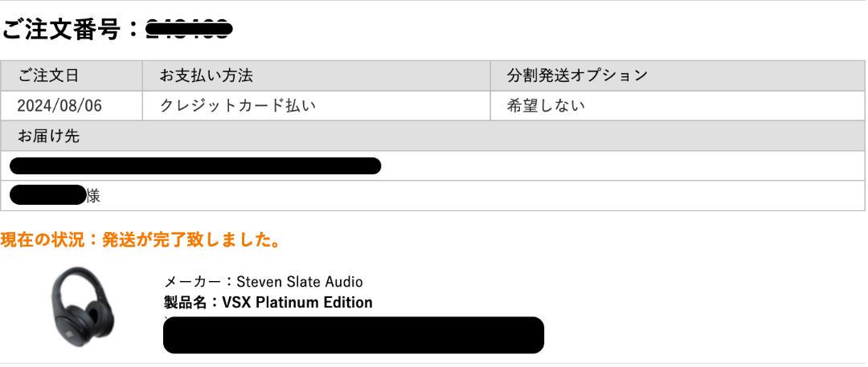The height and width of the screenshot is (367, 868).
Task: Click the クレジットカード払い payment cell
Action: tap(316, 106)
